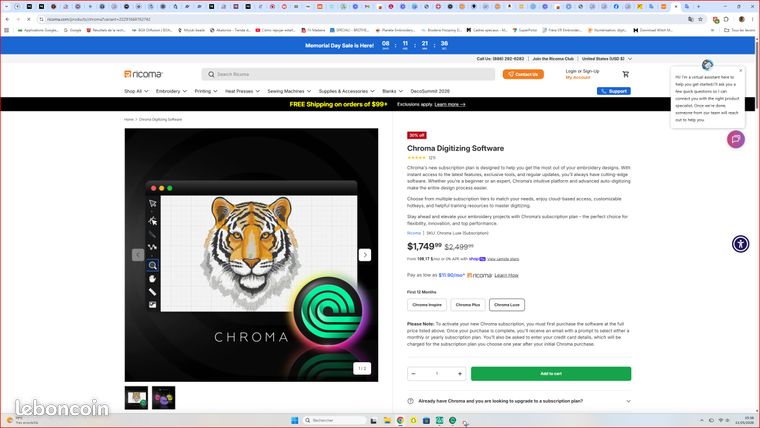Open the accessibility widget icon

(x=740, y=243)
